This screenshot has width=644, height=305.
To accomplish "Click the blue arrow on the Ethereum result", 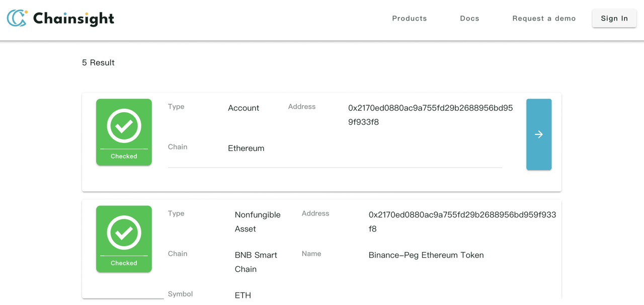I will (x=538, y=134).
